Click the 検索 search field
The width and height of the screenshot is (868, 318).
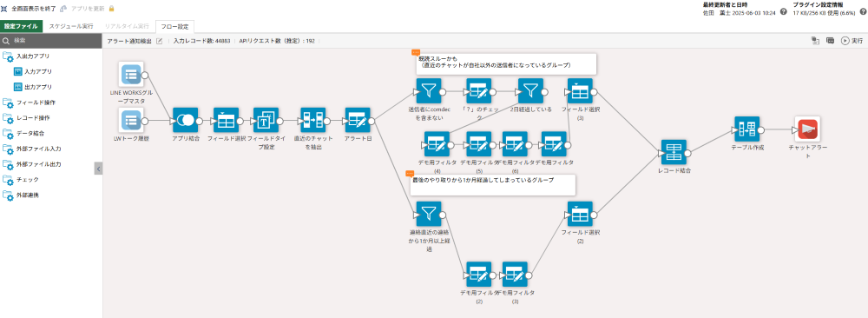coord(51,41)
